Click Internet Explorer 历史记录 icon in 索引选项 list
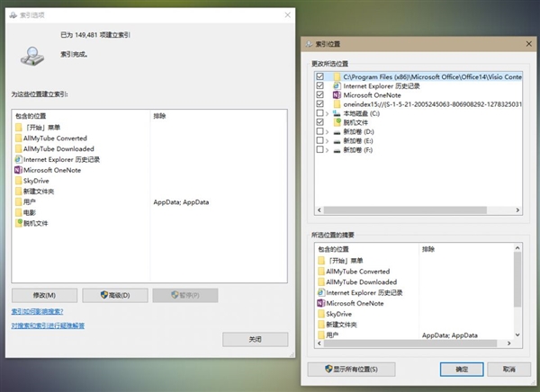The image size is (540, 392). click(19, 159)
